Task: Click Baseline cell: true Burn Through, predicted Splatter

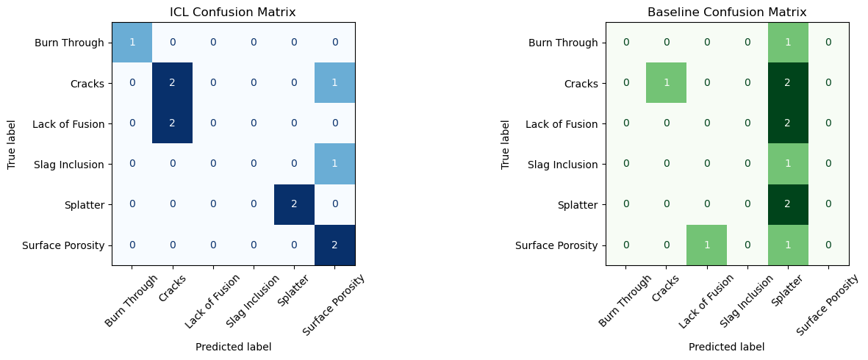Action: (788, 42)
